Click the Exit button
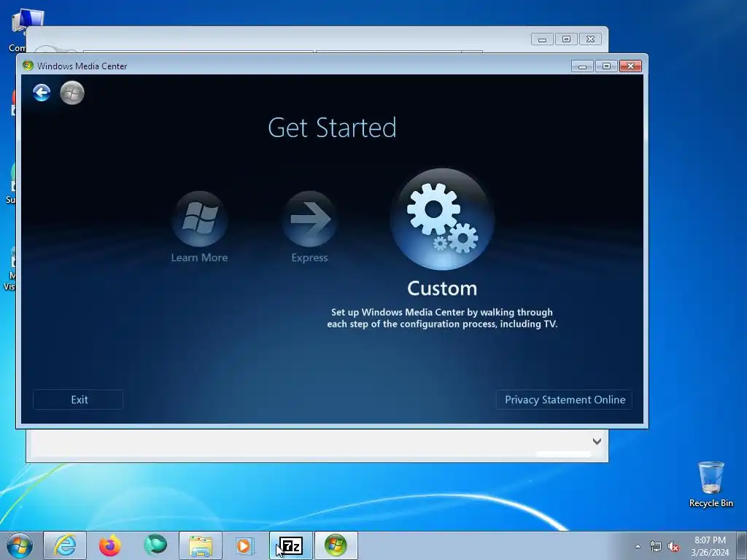The width and height of the screenshot is (747, 560). pyautogui.click(x=78, y=400)
